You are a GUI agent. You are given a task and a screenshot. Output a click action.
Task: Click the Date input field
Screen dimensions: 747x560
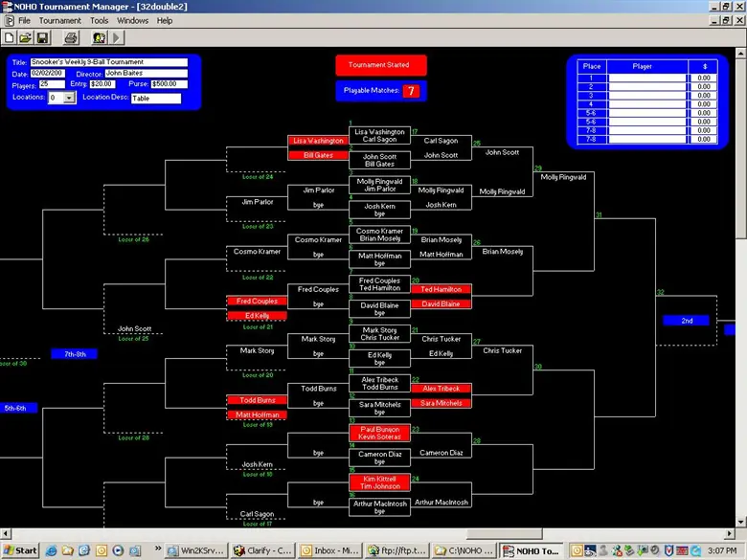tap(48, 74)
